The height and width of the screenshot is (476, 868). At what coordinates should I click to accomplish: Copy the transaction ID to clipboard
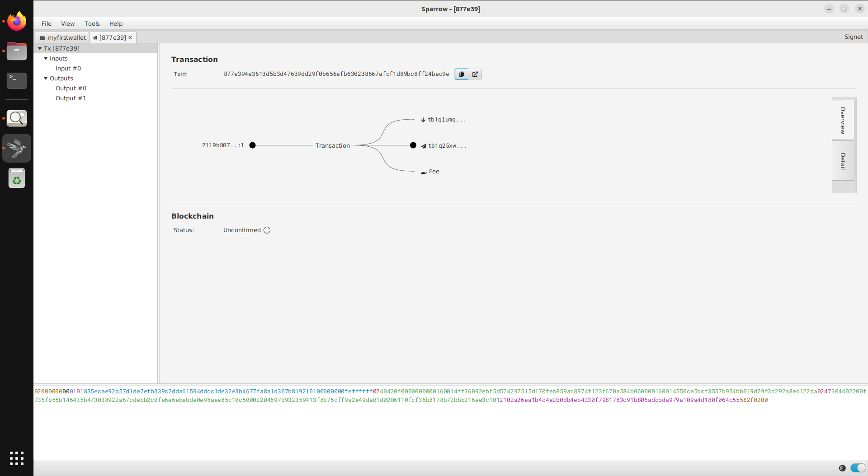(461, 74)
